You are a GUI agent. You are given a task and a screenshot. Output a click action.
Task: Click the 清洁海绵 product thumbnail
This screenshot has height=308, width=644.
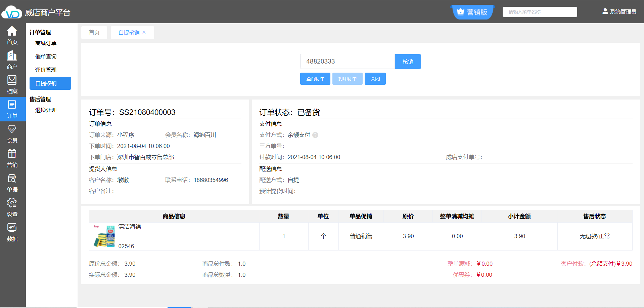(104, 236)
